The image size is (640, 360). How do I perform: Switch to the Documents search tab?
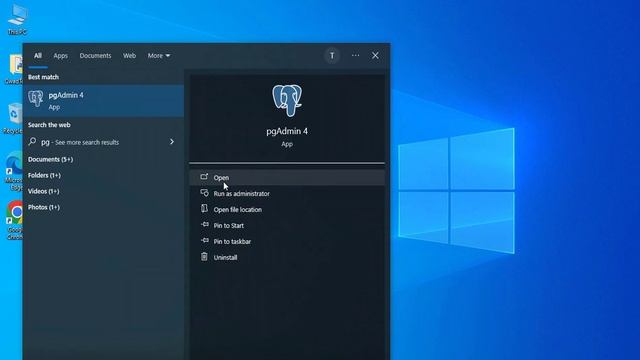pyautogui.click(x=95, y=56)
